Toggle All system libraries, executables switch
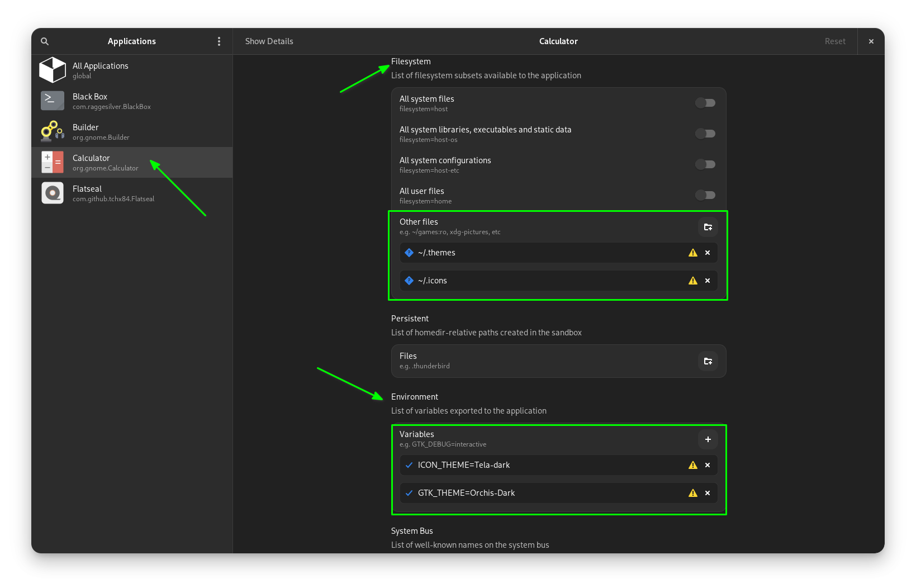The width and height of the screenshot is (916, 588). point(705,134)
